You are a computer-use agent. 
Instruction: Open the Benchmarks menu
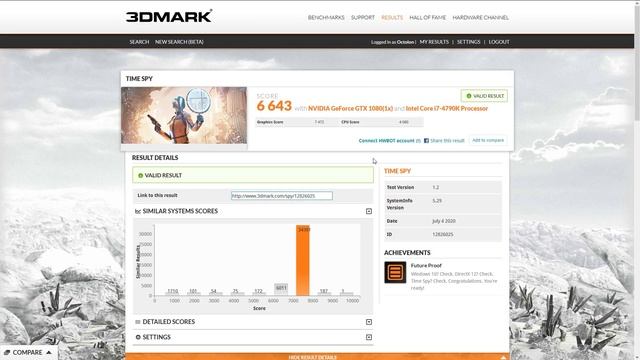[326, 18]
